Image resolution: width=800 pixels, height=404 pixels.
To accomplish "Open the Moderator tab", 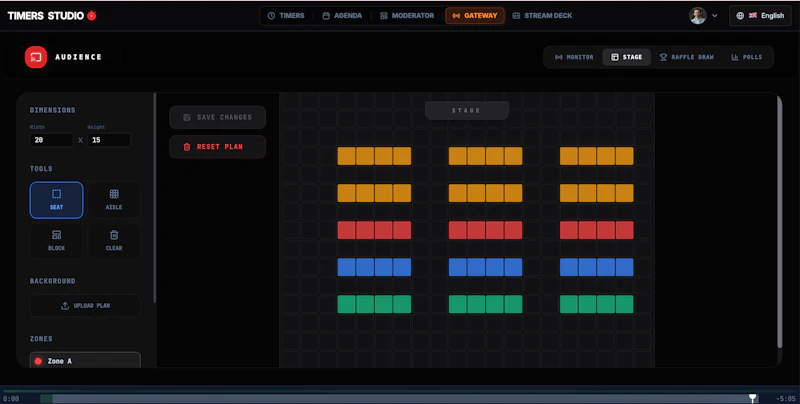I will (407, 16).
